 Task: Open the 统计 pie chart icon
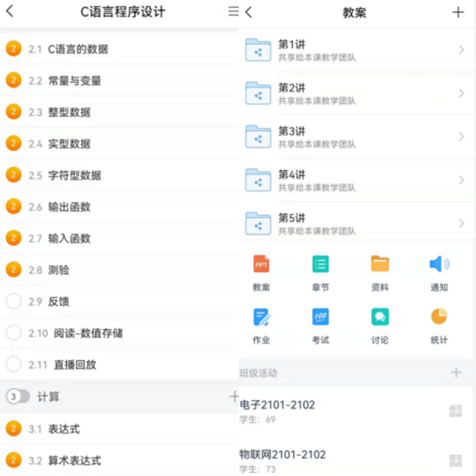(439, 318)
